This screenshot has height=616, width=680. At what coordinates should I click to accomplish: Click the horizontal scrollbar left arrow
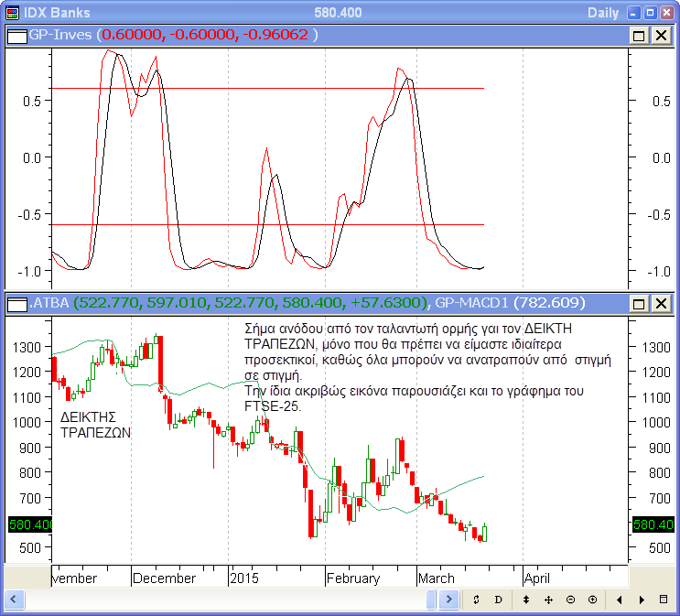14,600
